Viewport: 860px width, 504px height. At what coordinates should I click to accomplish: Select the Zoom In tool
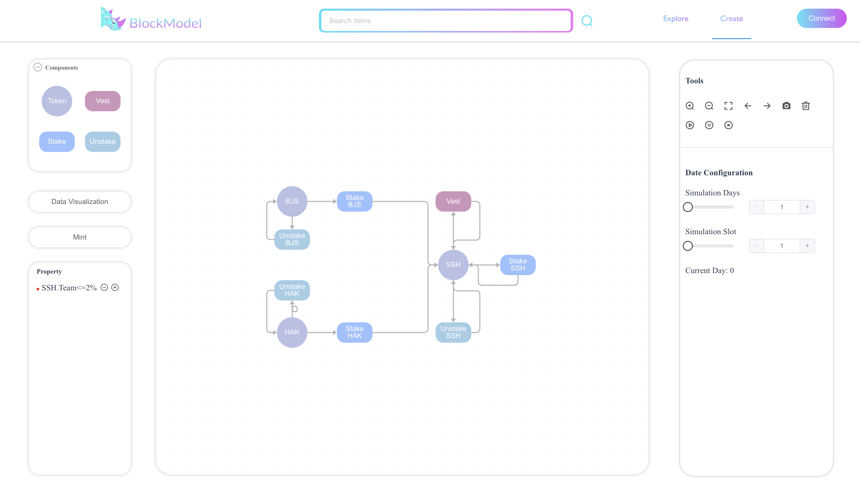690,106
